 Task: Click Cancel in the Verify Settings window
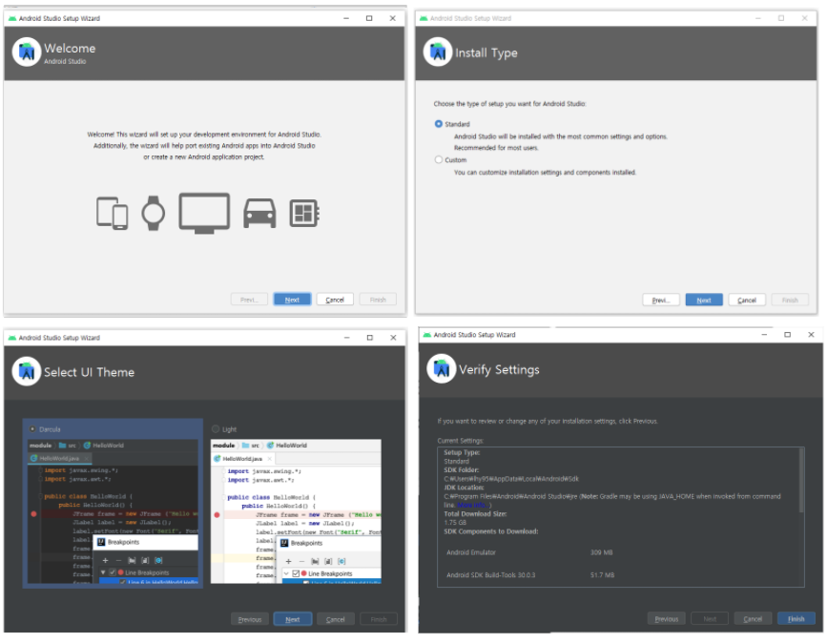[753, 618]
